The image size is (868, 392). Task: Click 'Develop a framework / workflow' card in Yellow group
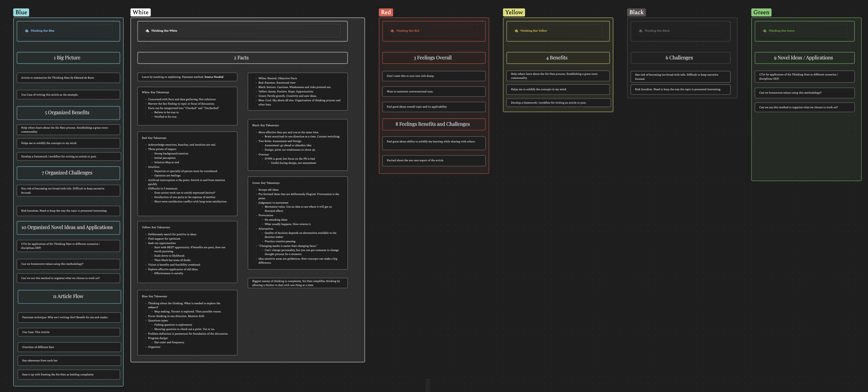point(558,103)
